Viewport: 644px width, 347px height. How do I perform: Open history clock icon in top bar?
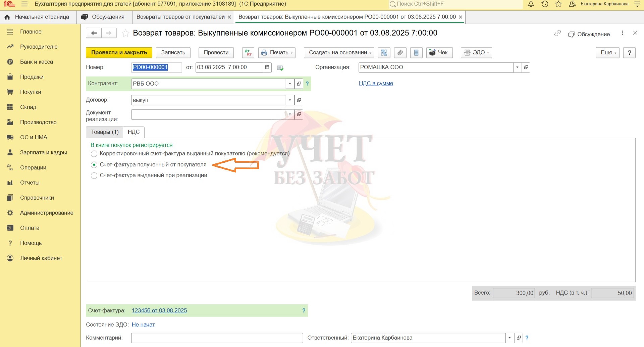coord(545,4)
